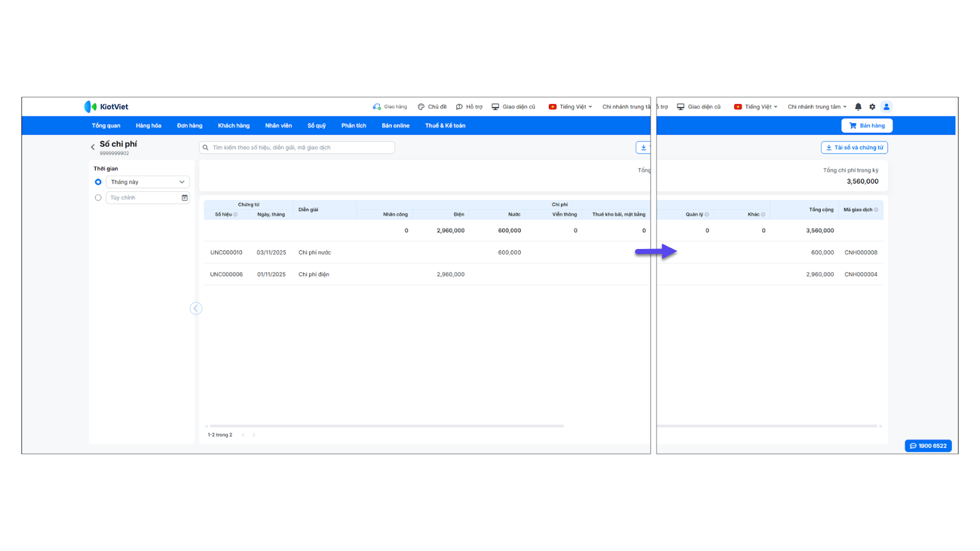Click the Nhân công column header
Image resolution: width=980 pixels, height=551 pixels.
point(396,214)
